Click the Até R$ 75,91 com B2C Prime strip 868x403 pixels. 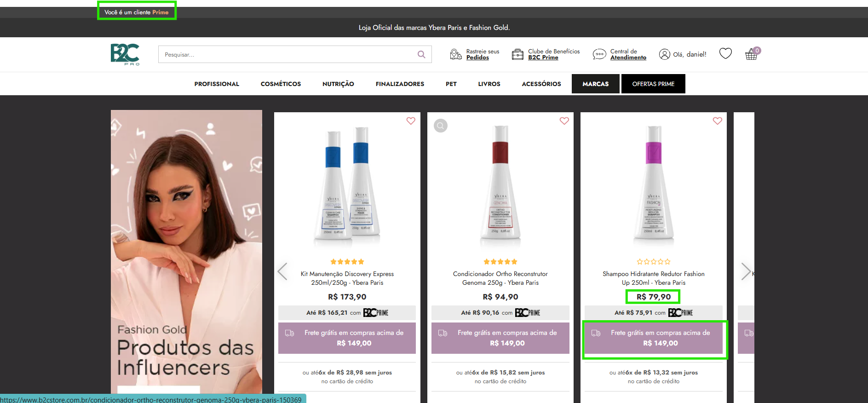(654, 313)
